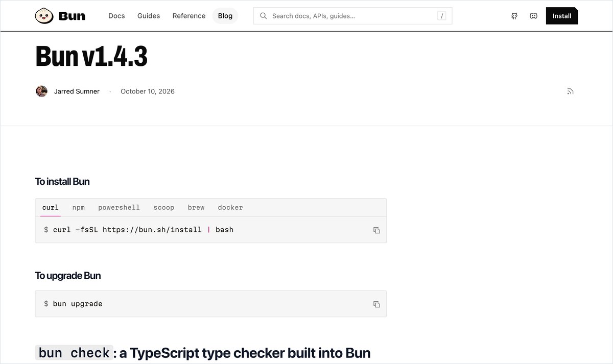Click the curl -fsSL command text
This screenshot has height=364, width=613.
point(143,230)
